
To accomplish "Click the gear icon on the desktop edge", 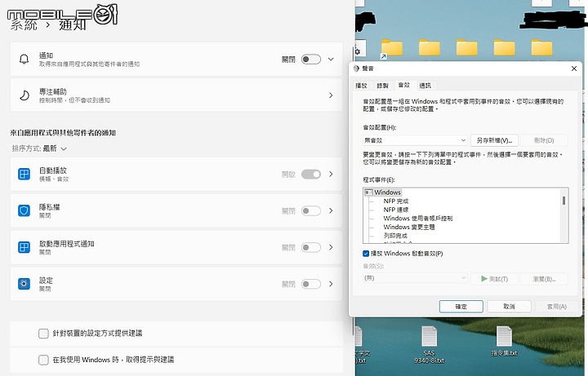I will click(358, 51).
